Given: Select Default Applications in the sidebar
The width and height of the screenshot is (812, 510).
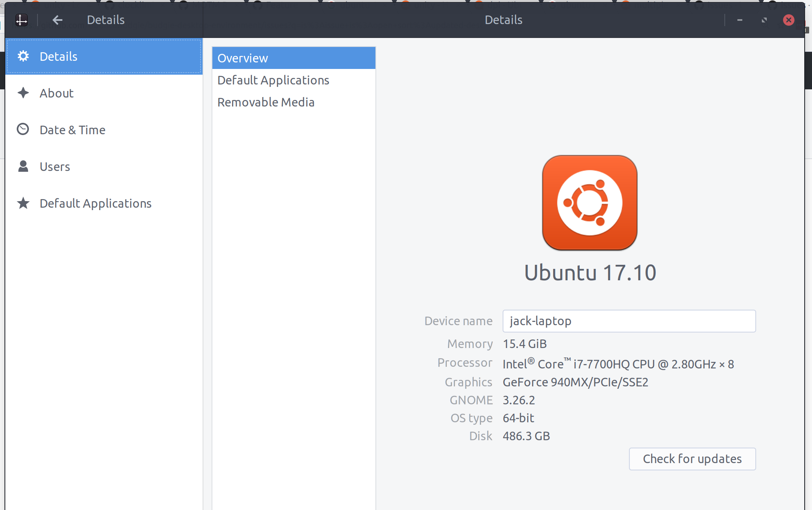Looking at the screenshot, I should coord(95,203).
